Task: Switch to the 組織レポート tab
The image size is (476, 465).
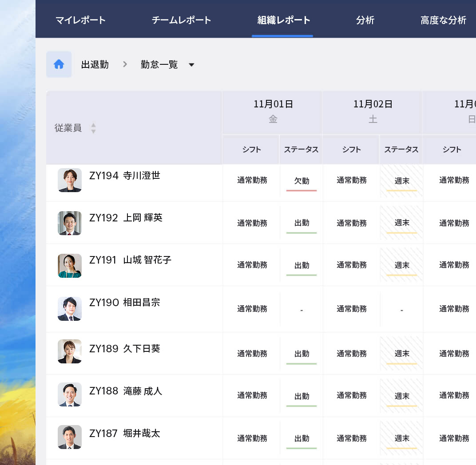Action: click(x=282, y=20)
